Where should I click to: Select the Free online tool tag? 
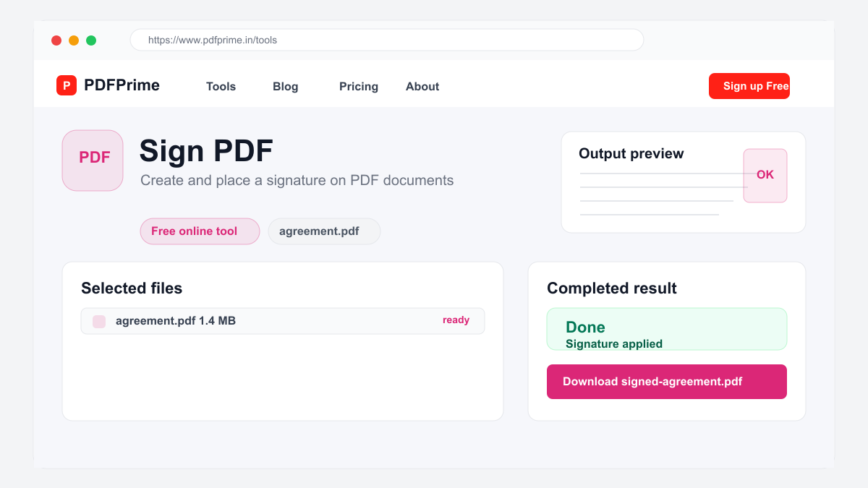coord(200,231)
